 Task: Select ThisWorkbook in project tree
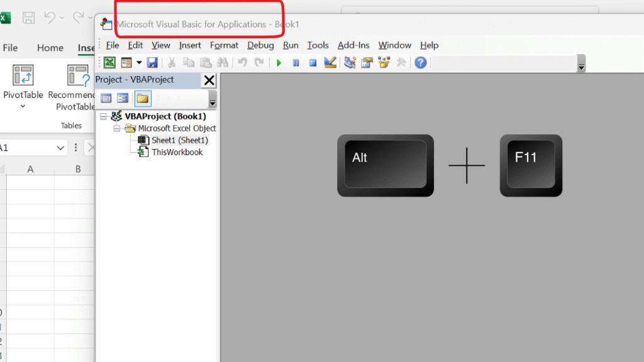coord(177,152)
